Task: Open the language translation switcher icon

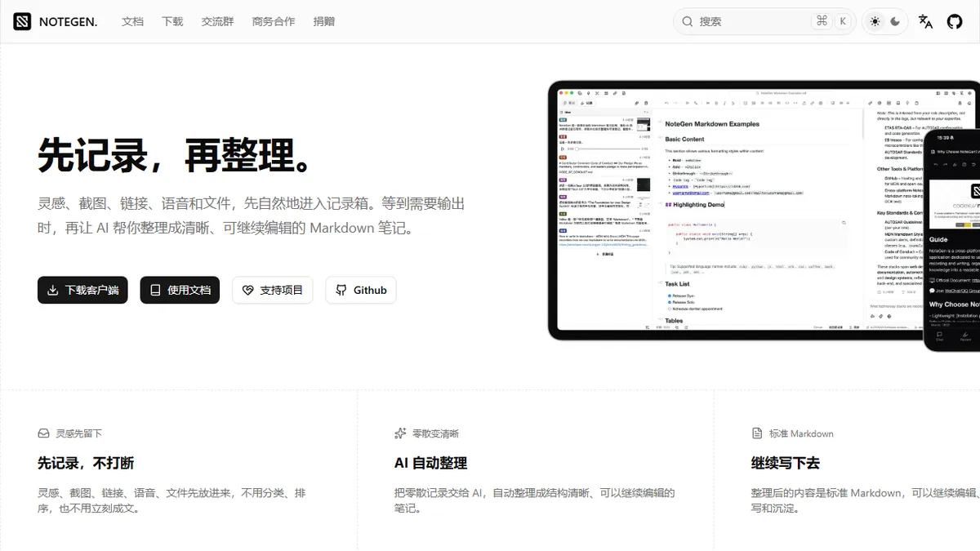Action: [925, 22]
